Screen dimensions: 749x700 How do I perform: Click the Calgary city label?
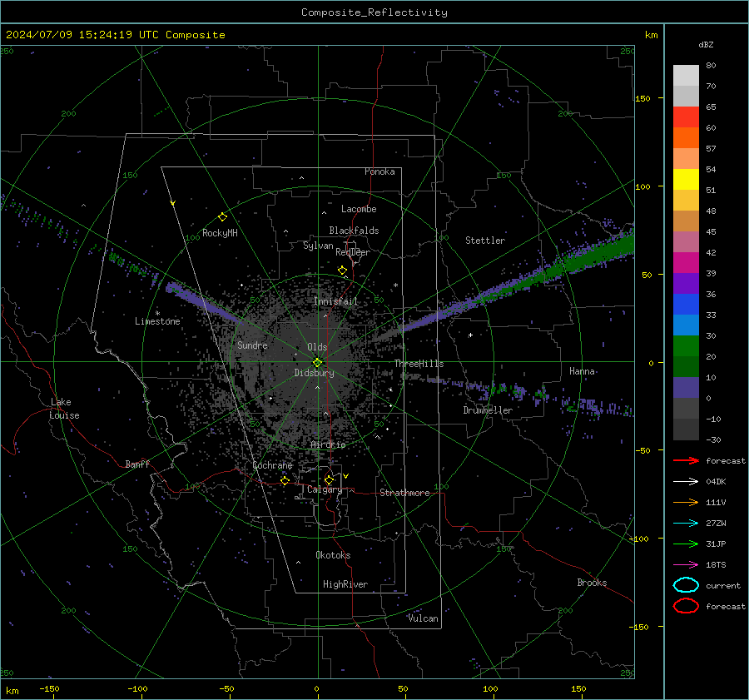(325, 489)
